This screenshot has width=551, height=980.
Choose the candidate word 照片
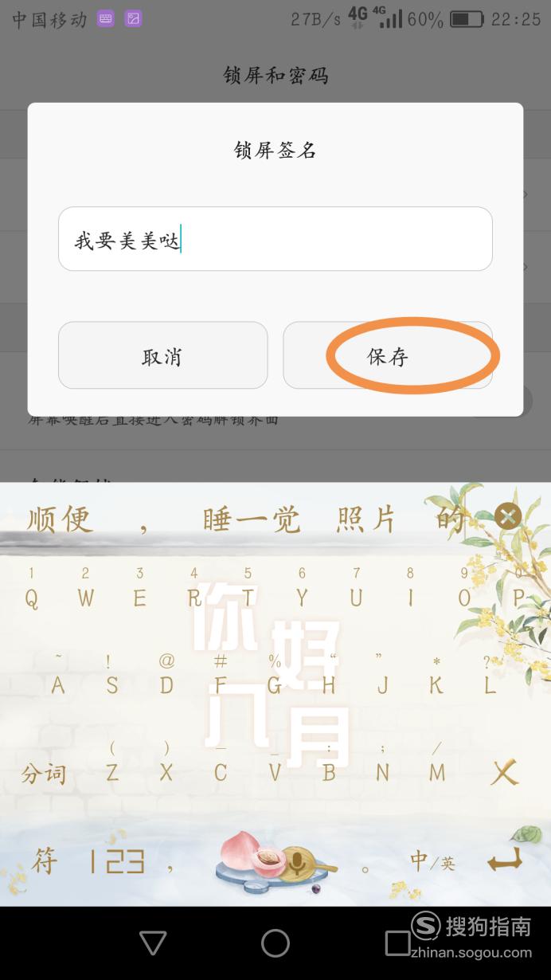[x=366, y=519]
